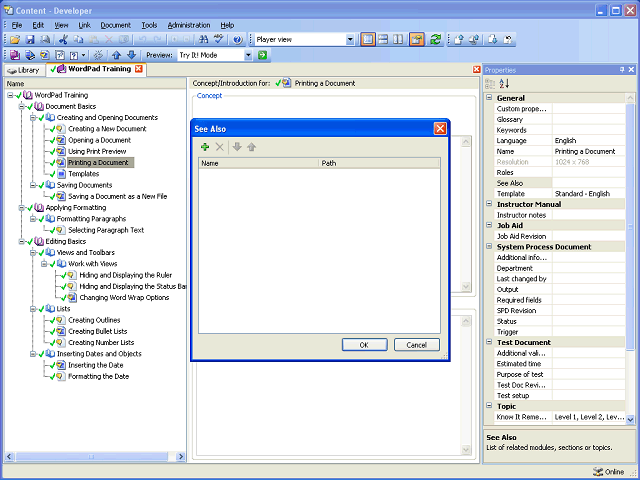
Task: Collapse the Document Basics tree node
Action: [x=21, y=107]
